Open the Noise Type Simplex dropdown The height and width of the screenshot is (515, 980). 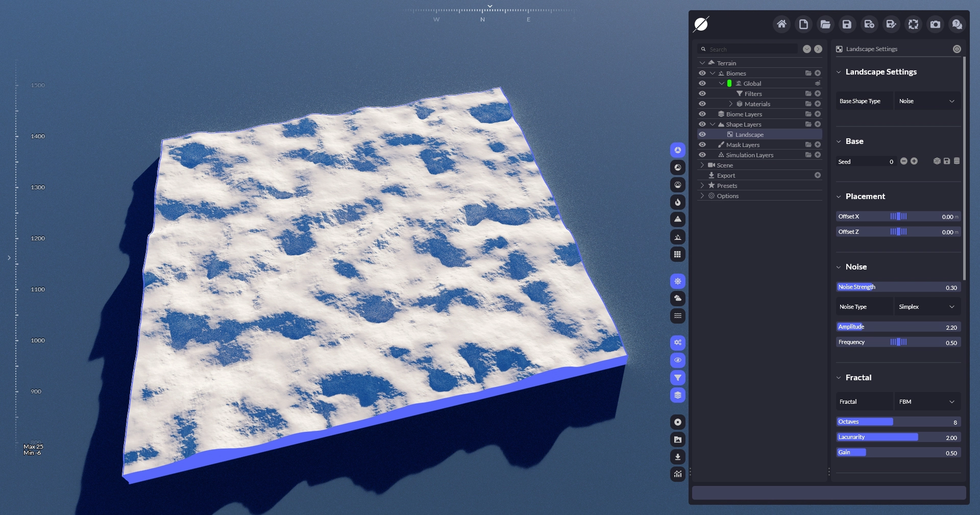[927, 307]
